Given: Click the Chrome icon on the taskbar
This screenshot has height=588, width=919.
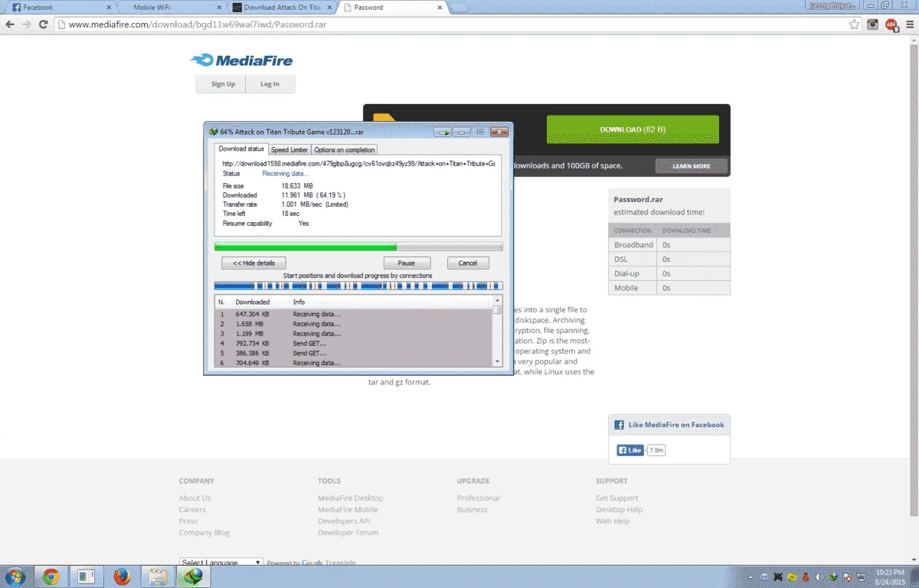Looking at the screenshot, I should click(51, 577).
